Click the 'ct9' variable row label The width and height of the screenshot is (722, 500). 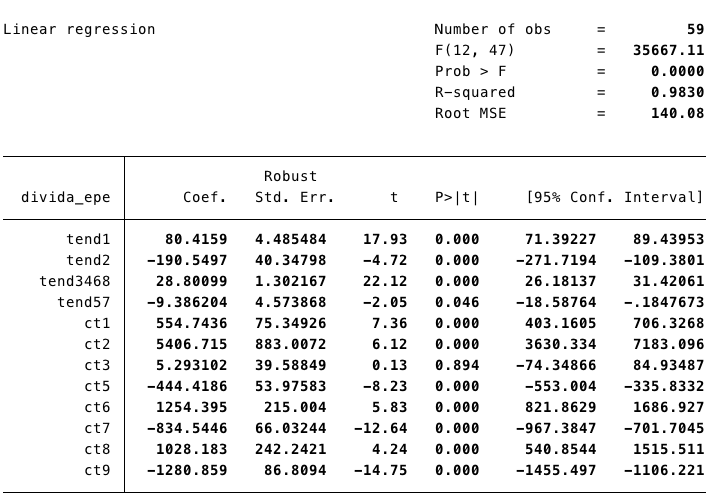click(x=97, y=470)
